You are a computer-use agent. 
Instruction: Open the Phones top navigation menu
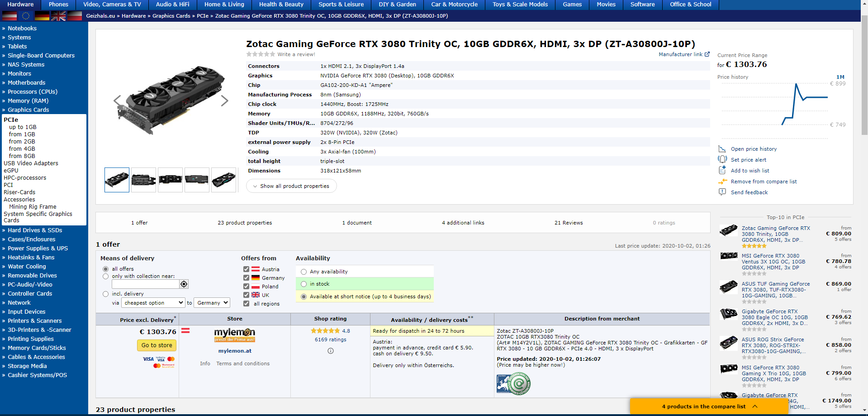click(x=58, y=5)
